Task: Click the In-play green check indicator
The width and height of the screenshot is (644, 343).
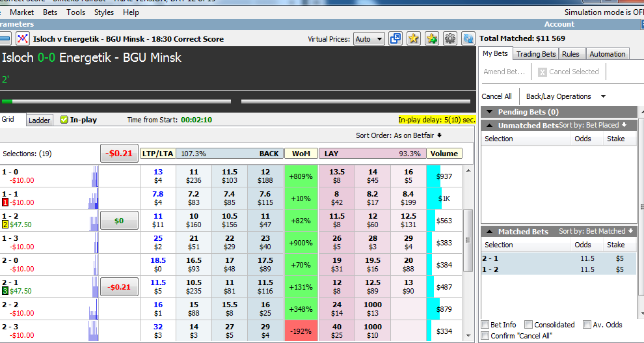Action: pyautogui.click(x=64, y=120)
